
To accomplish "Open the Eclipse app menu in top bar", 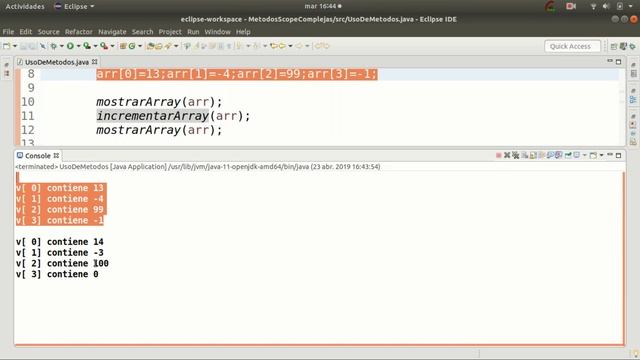I will point(74,7).
